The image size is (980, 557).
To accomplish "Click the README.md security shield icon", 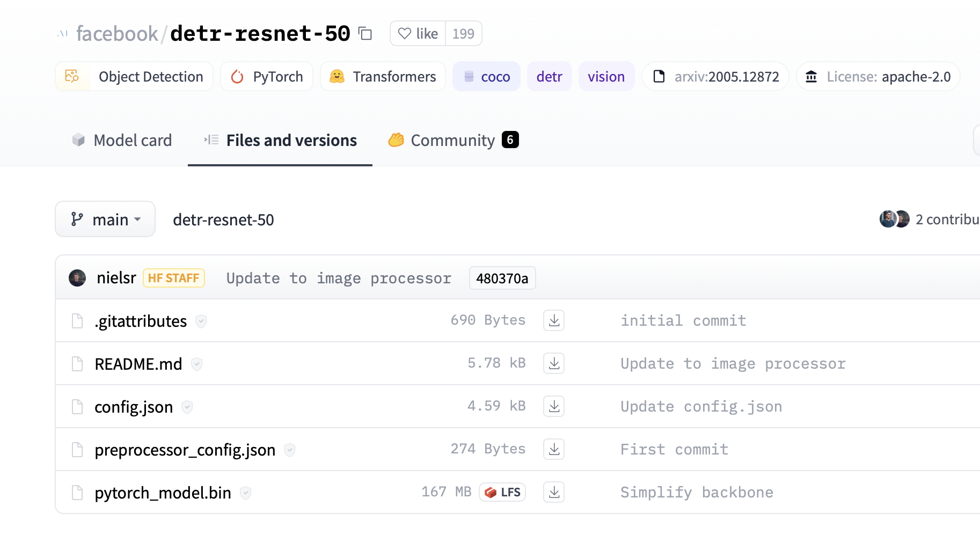I will pyautogui.click(x=197, y=364).
